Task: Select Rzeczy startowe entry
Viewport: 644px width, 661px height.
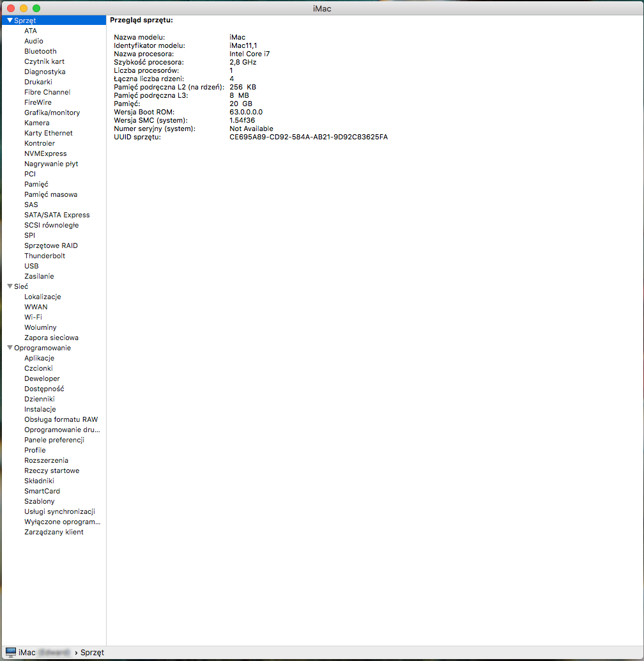Action: (52, 470)
